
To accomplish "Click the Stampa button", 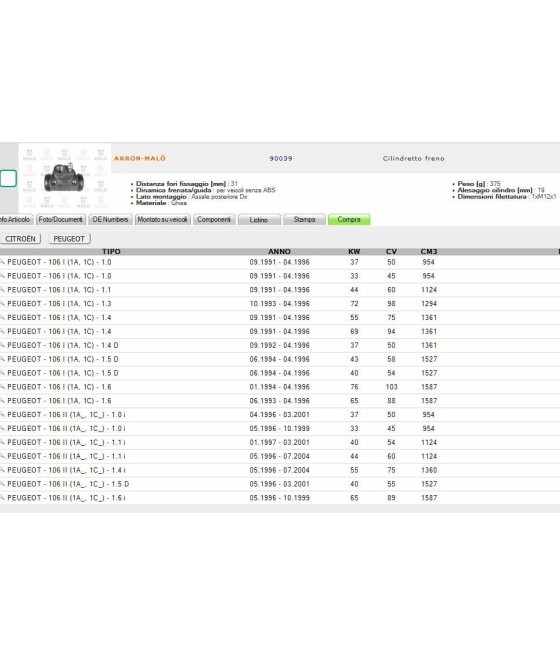I will coord(304,219).
